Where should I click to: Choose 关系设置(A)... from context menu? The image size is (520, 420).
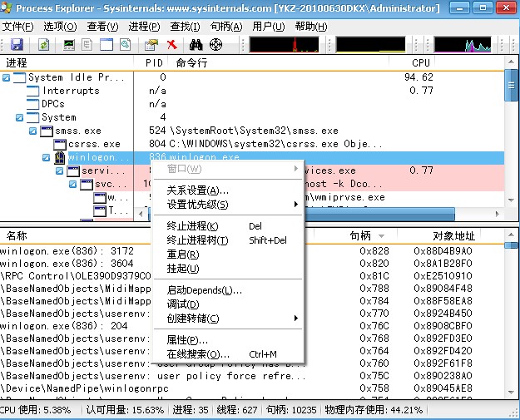click(x=229, y=190)
